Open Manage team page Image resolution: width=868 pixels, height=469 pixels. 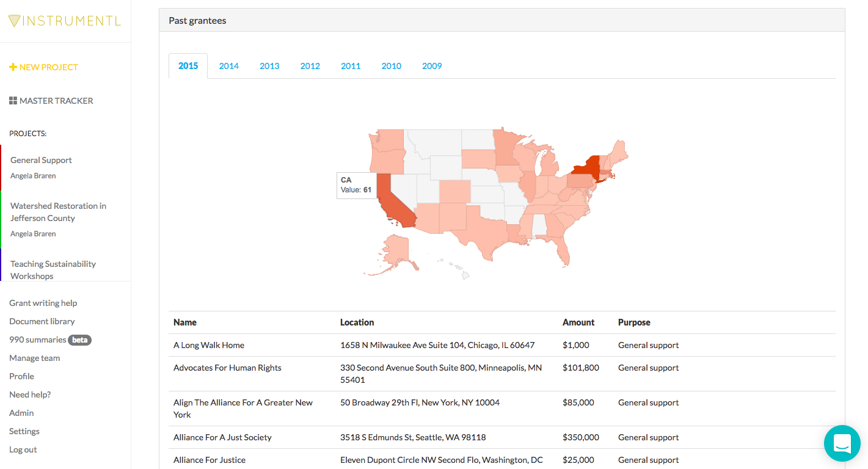[34, 358]
